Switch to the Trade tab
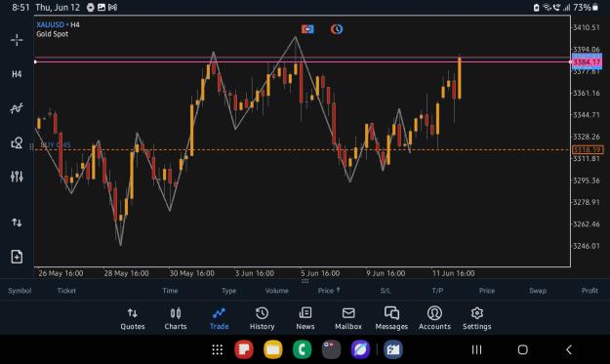Viewport: 610px width, 364px height. coord(219,319)
